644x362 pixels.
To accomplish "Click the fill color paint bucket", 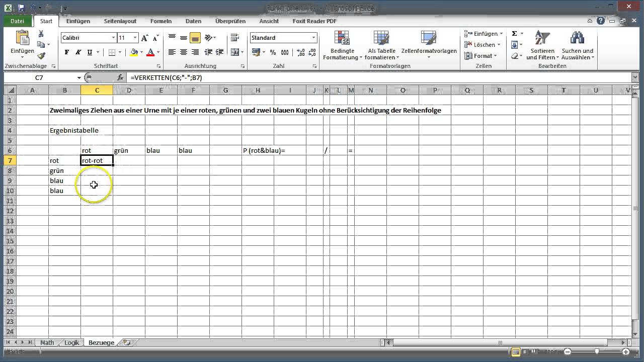I will (133, 52).
